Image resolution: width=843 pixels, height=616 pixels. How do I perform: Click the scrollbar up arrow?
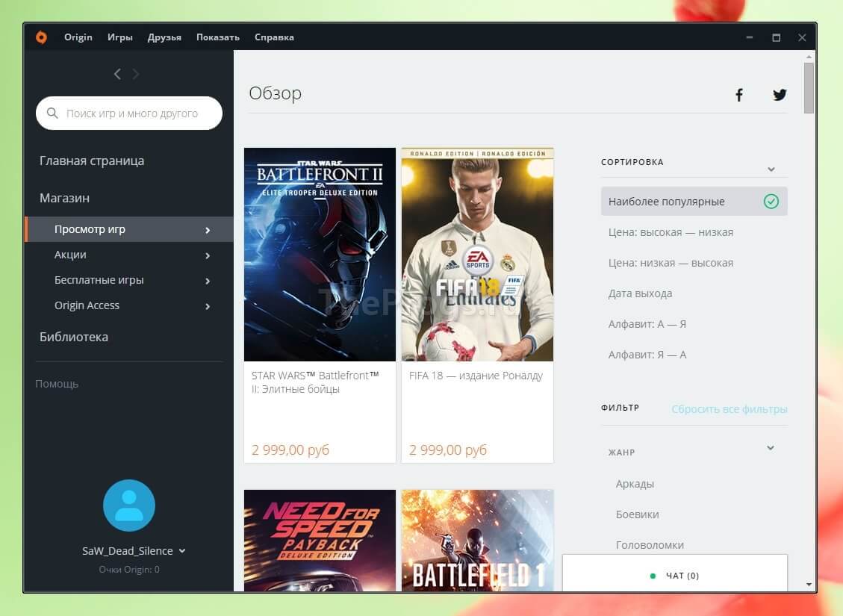[809, 57]
